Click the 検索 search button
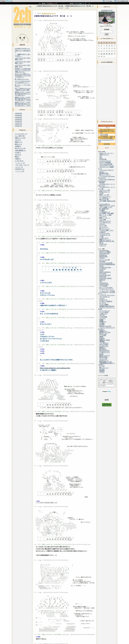Viewport: 129px width, 644px height. 107,34
